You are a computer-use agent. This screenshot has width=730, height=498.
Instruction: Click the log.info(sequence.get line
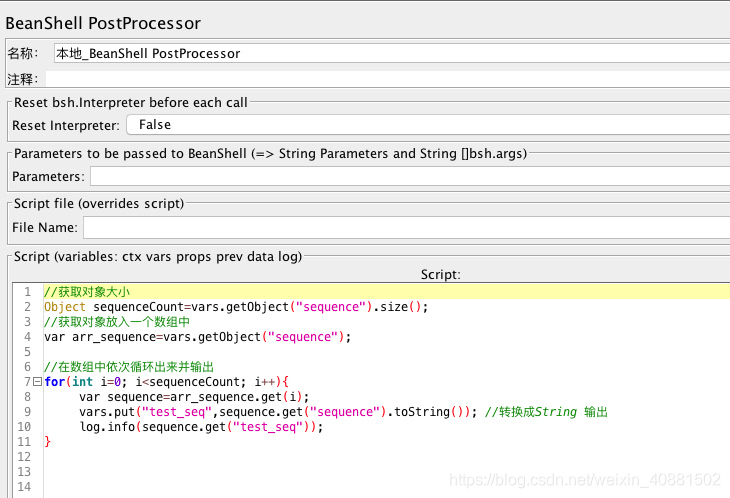click(x=201, y=426)
